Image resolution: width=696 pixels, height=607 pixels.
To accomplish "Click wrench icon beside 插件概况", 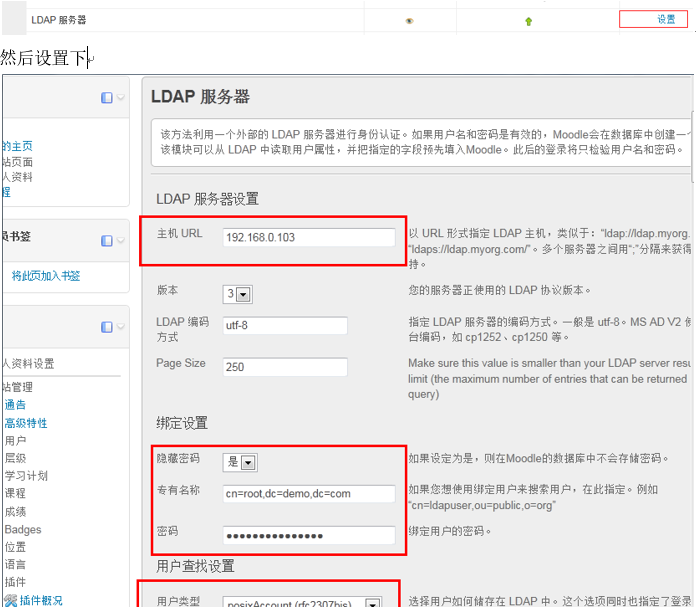I will [11, 601].
